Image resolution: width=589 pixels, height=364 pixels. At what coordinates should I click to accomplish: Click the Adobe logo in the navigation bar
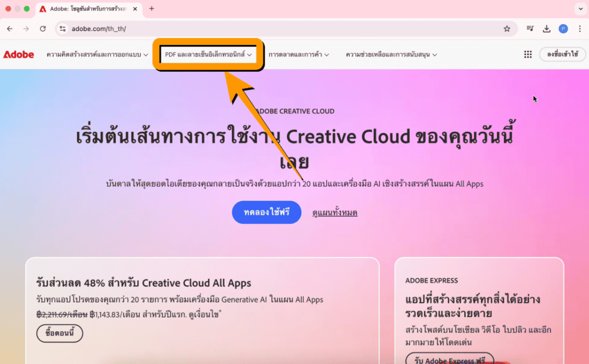19,55
